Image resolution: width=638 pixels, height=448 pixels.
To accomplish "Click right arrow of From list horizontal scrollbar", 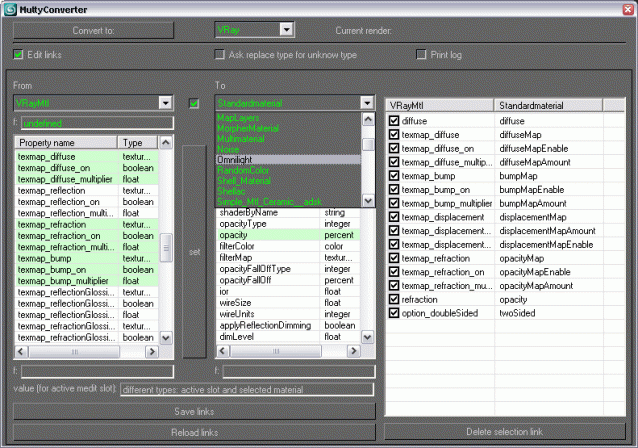I will tap(152, 352).
